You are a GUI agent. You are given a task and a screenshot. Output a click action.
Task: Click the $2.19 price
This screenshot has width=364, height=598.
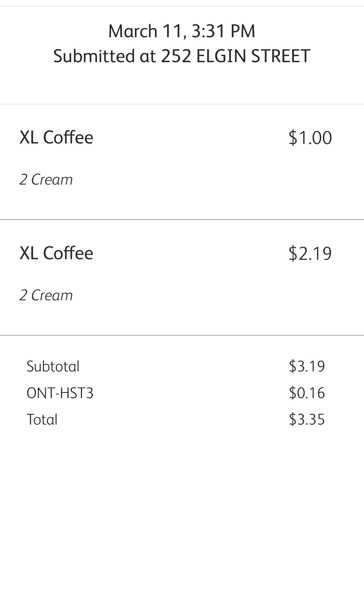click(310, 253)
